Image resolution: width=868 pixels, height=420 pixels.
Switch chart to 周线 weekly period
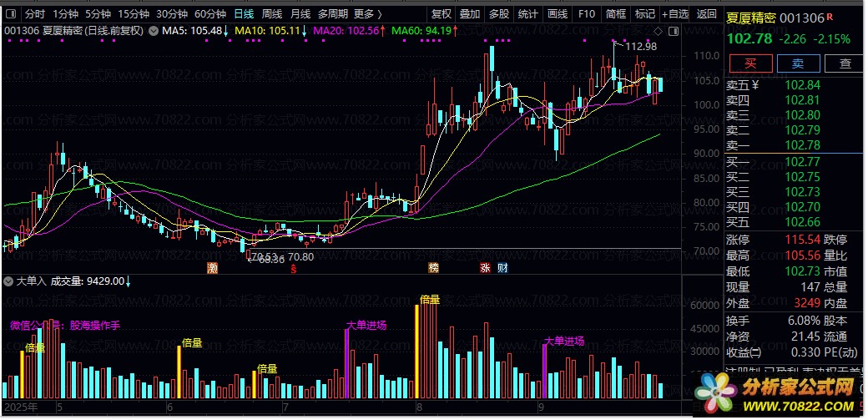tap(272, 14)
